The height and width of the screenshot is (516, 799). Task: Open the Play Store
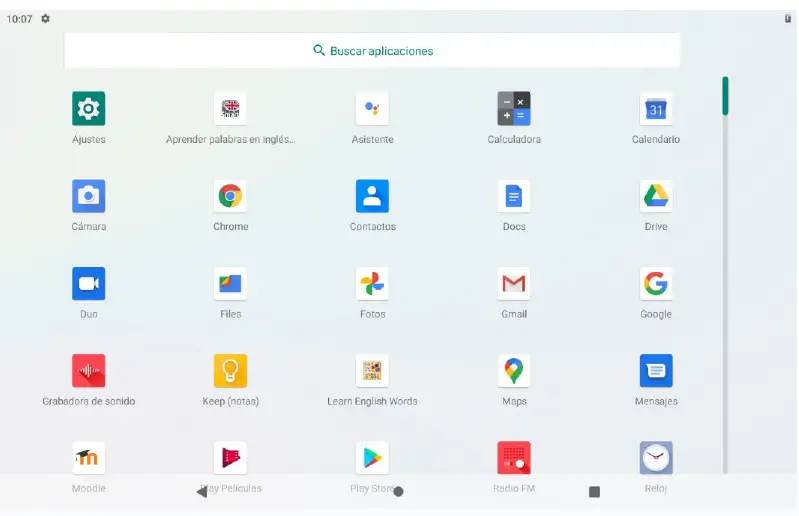pos(372,458)
